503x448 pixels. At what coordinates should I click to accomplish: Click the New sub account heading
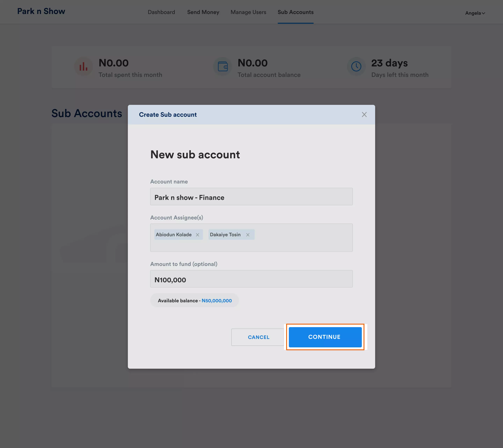coord(195,155)
